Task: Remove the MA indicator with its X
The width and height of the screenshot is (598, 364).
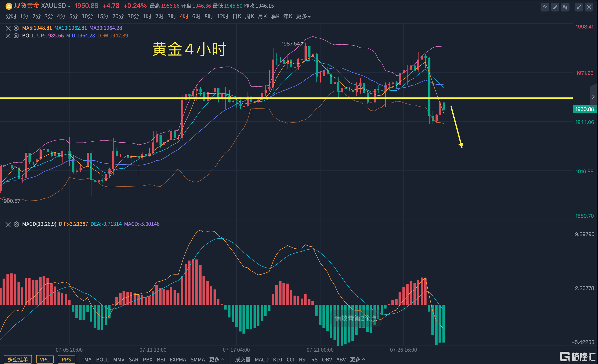Action: click(8, 28)
